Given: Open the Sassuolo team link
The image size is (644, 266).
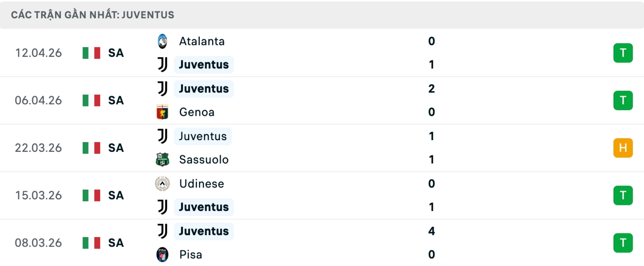Looking at the screenshot, I should pyautogui.click(x=204, y=160).
